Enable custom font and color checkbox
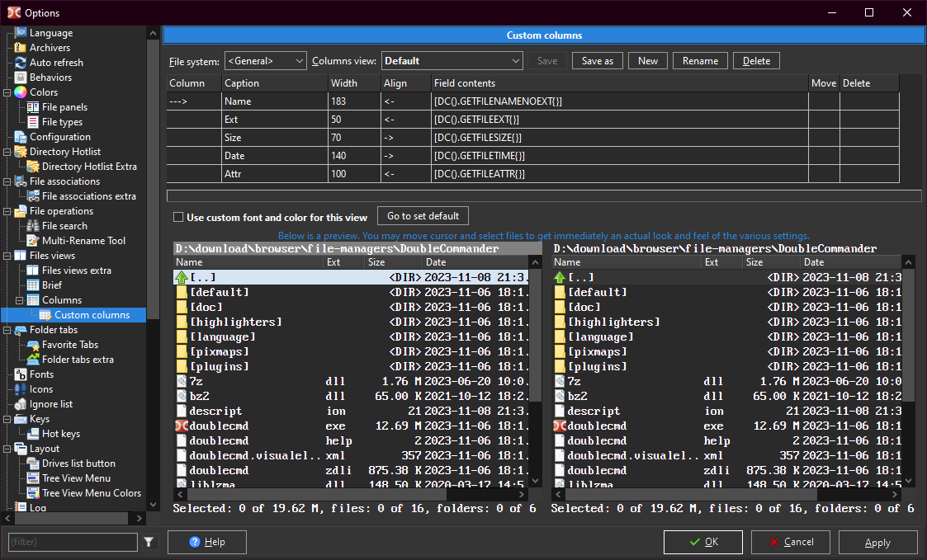 (x=178, y=218)
